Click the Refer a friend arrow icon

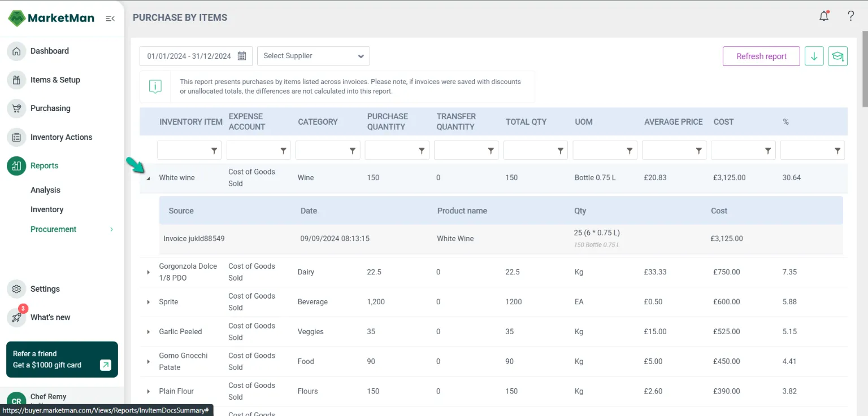point(106,365)
